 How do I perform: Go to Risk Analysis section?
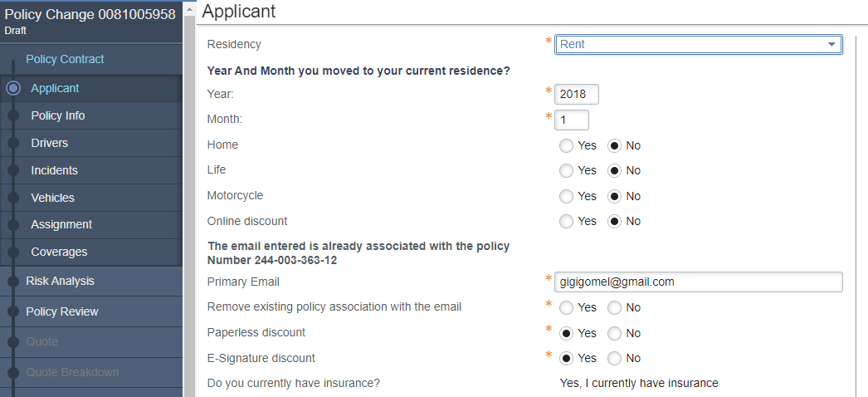[60, 281]
